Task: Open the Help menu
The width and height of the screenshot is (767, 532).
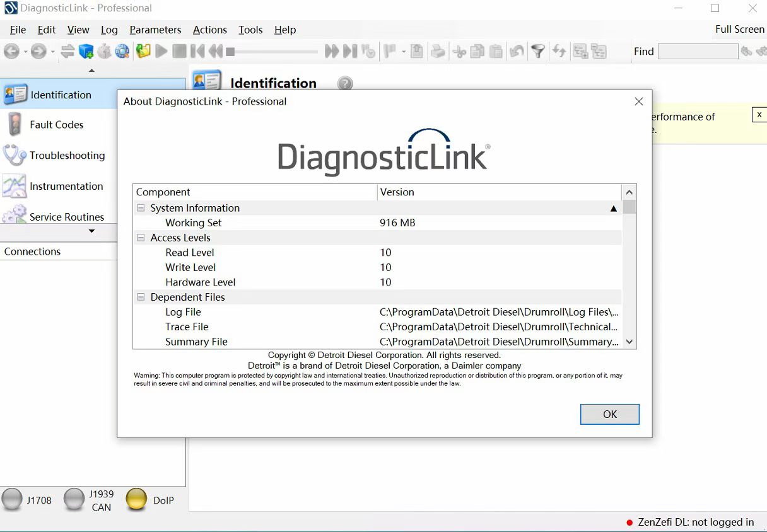Action: pos(285,30)
